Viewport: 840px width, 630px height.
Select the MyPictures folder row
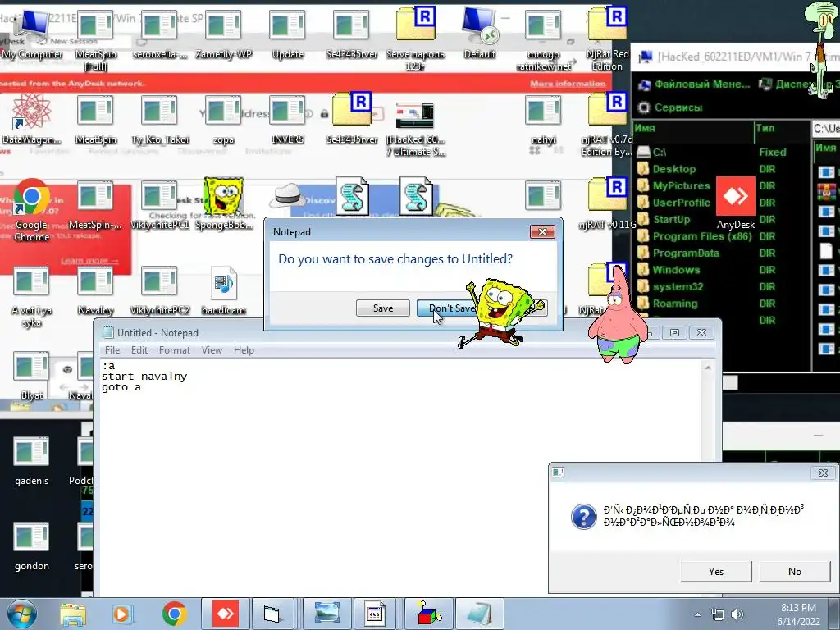(721, 186)
